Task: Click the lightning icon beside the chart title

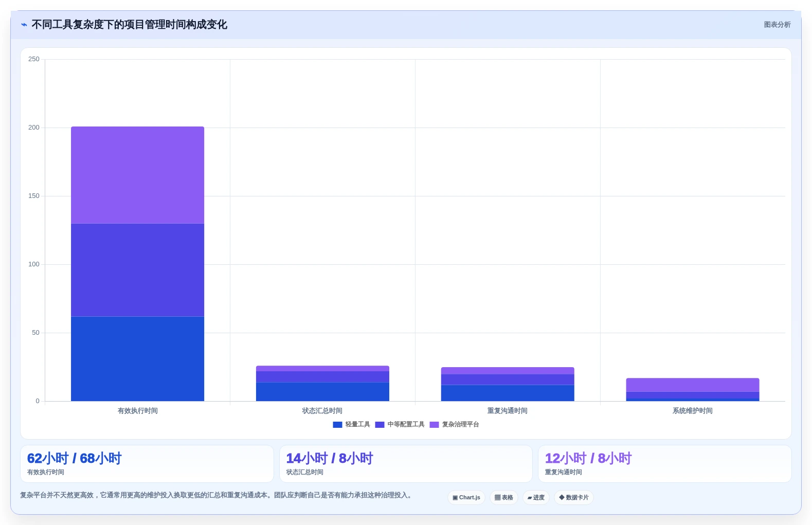Action: (24, 25)
